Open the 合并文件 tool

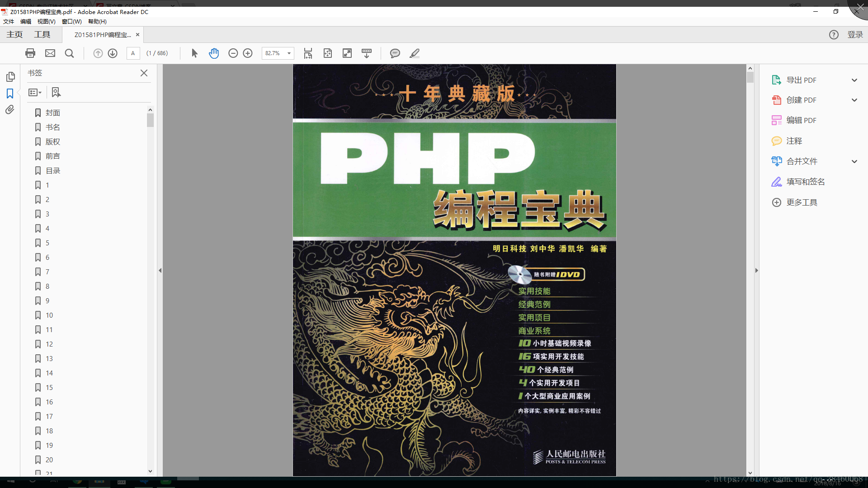[801, 161]
